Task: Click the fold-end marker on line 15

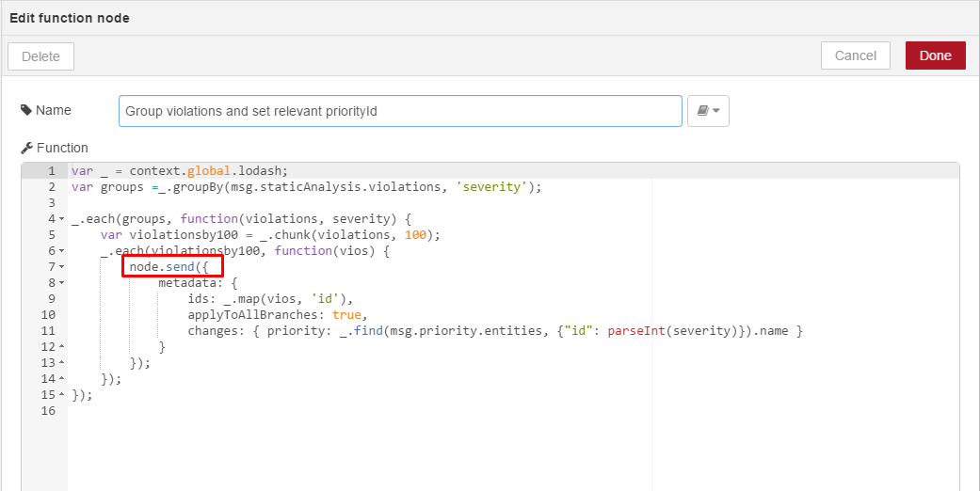Action: point(61,395)
